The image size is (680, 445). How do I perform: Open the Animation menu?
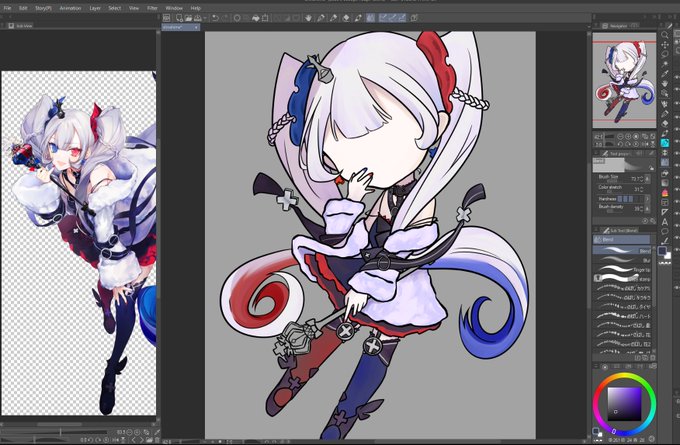[x=70, y=8]
